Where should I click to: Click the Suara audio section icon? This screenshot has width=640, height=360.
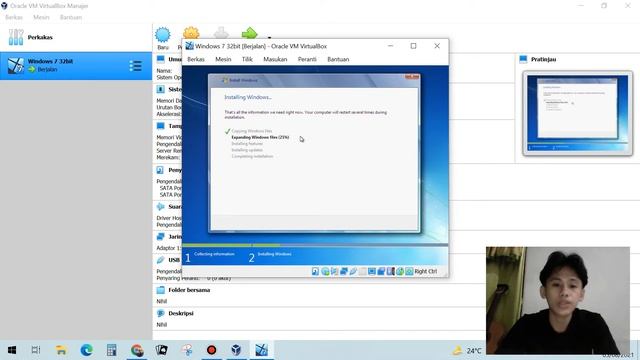click(160, 207)
